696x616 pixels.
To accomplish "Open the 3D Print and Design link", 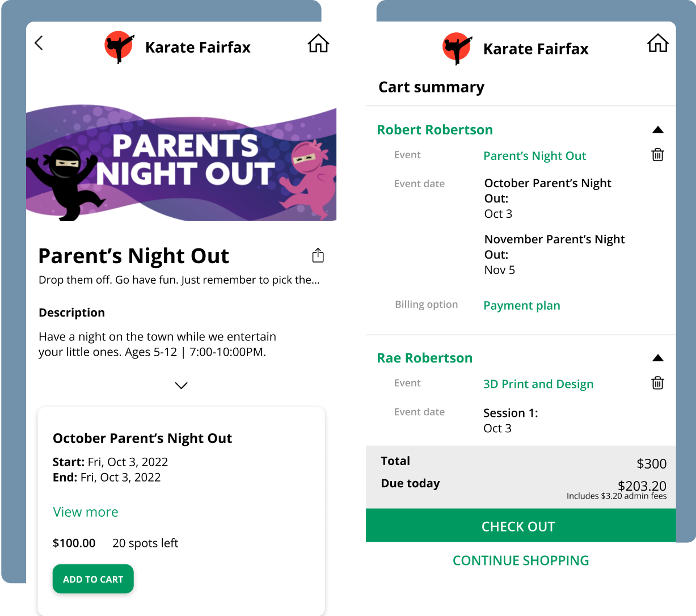I will pos(538,384).
